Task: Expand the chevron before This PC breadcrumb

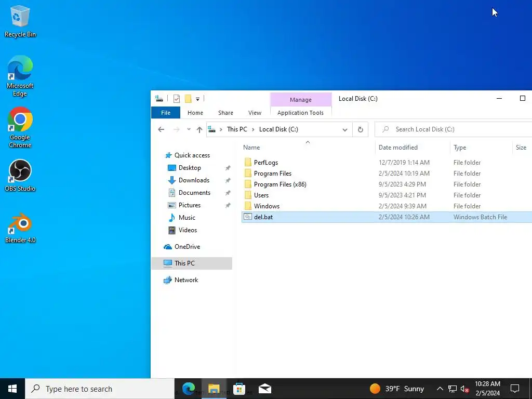Action: tap(221, 129)
